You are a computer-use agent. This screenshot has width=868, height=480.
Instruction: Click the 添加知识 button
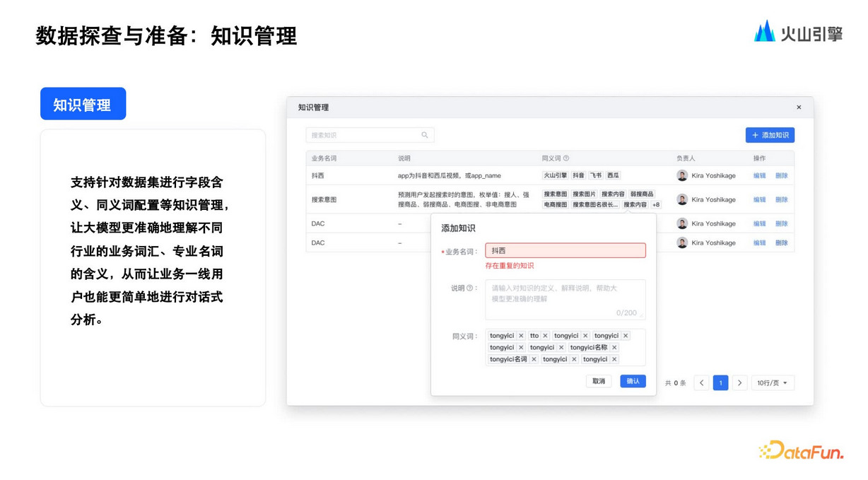tap(770, 135)
